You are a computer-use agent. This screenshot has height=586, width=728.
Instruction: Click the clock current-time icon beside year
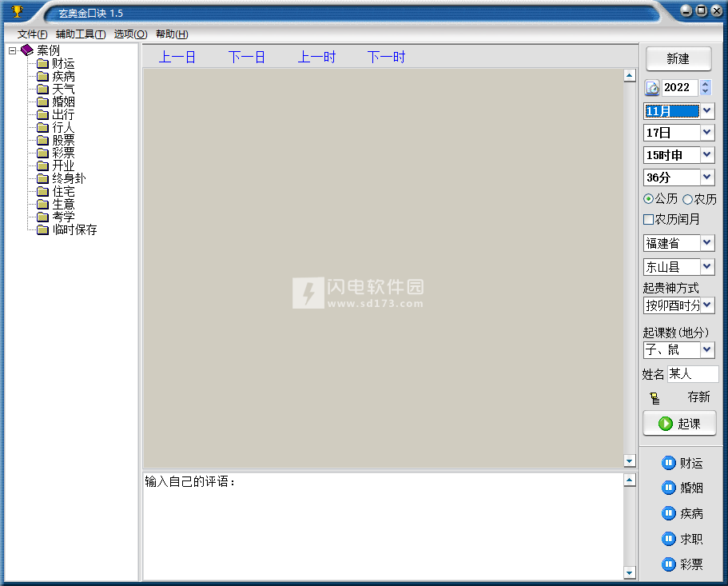(652, 88)
